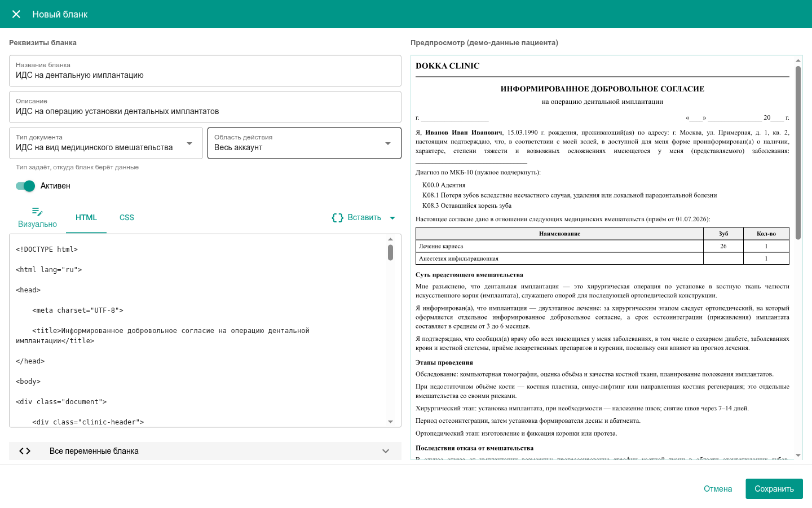The width and height of the screenshot is (812, 508).
Task: Click the HTML code editor scrollbar thumb
Action: [x=390, y=252]
